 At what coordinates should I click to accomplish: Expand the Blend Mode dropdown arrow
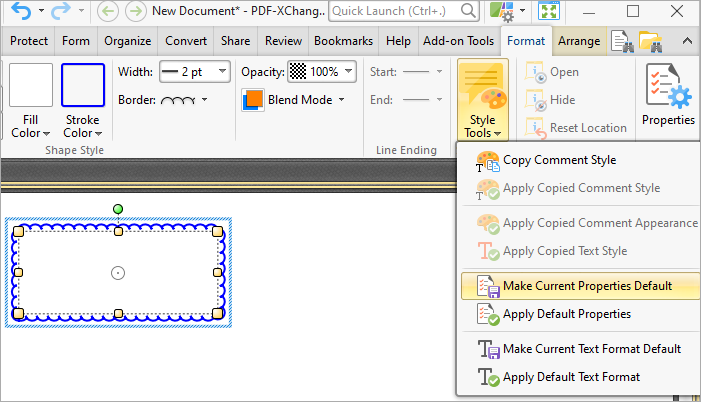[342, 100]
